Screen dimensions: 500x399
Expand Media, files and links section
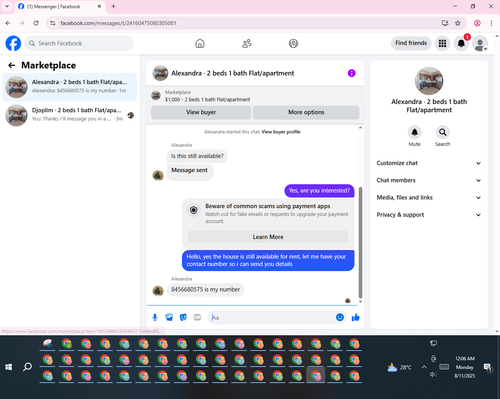429,198
